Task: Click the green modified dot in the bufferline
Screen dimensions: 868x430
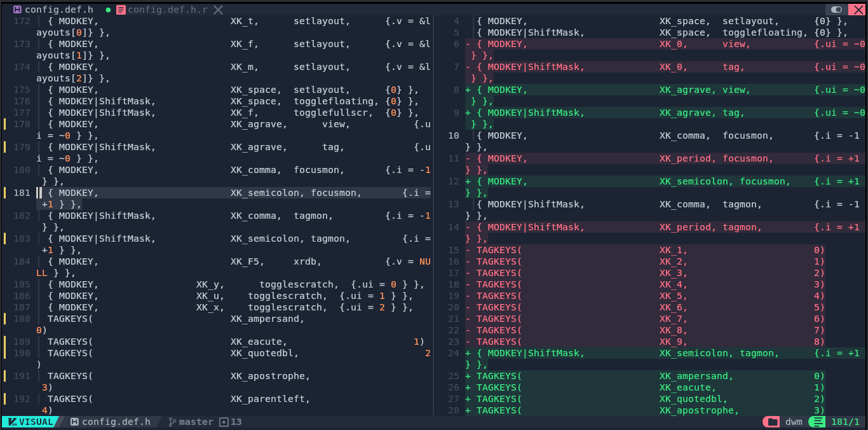Action: (108, 10)
